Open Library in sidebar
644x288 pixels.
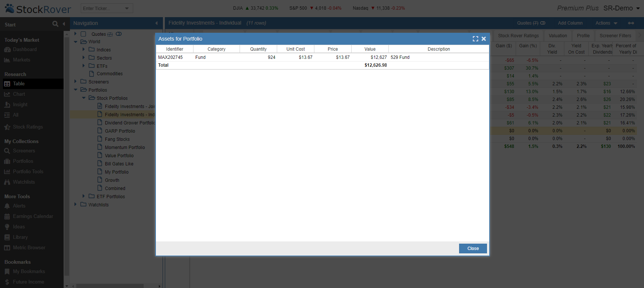click(20, 237)
